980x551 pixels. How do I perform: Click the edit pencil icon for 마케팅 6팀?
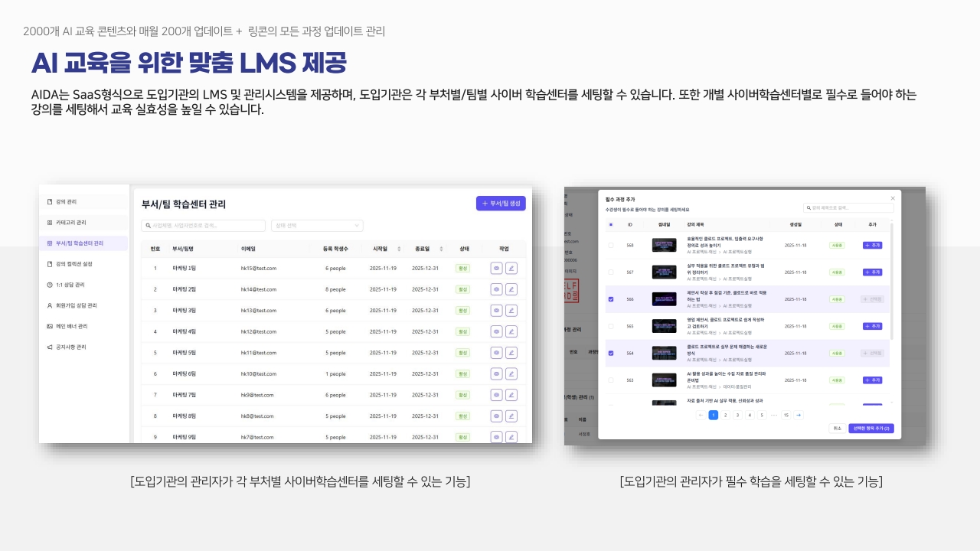(x=511, y=373)
